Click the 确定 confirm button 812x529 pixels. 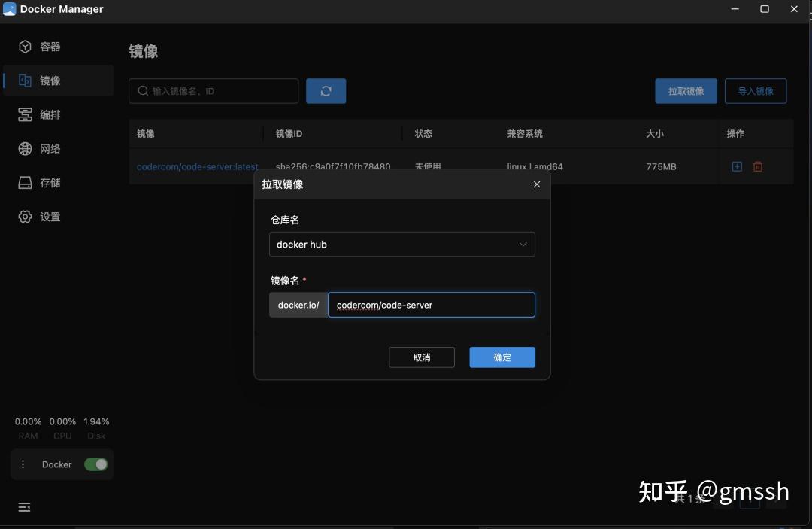[502, 357]
